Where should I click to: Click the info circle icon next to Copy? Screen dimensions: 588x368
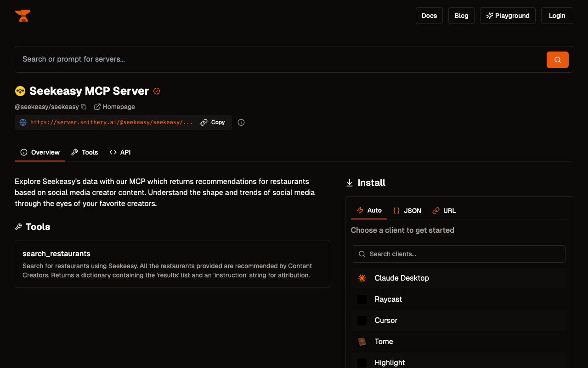(241, 122)
